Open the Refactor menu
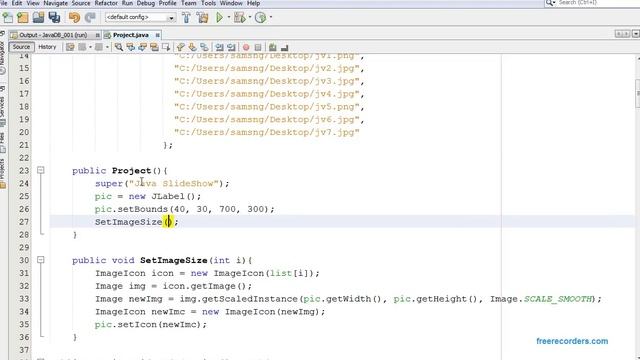640x360 pixels. click(x=106, y=3)
